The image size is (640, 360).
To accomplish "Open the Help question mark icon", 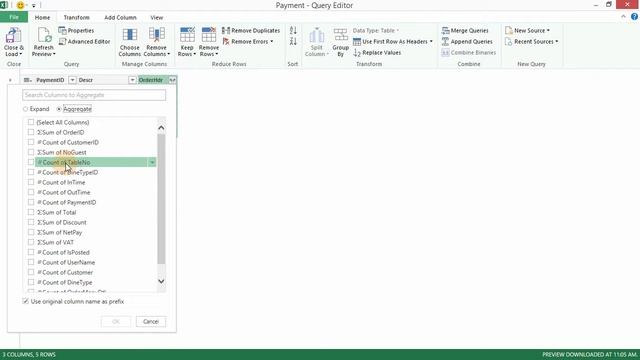I will tap(634, 17).
